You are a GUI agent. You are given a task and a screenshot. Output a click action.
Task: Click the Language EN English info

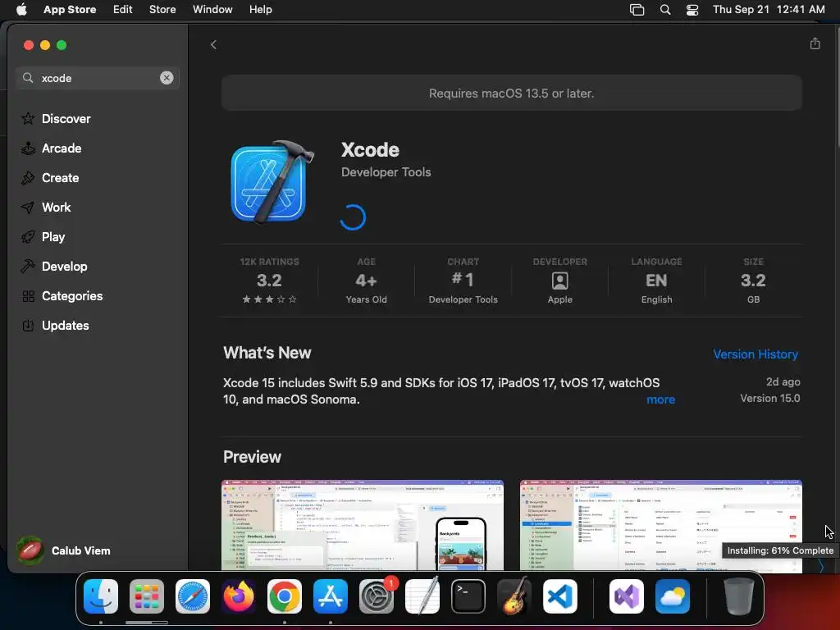point(656,281)
